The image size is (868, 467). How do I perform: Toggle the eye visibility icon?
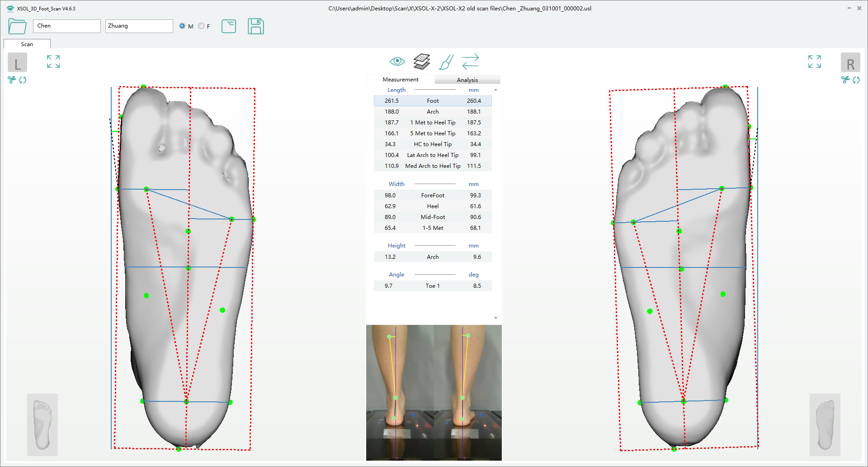point(397,62)
